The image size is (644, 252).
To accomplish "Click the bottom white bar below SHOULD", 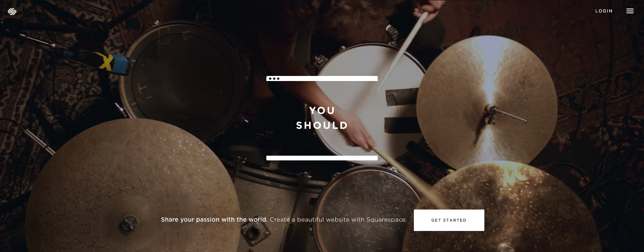I will 322,158.
